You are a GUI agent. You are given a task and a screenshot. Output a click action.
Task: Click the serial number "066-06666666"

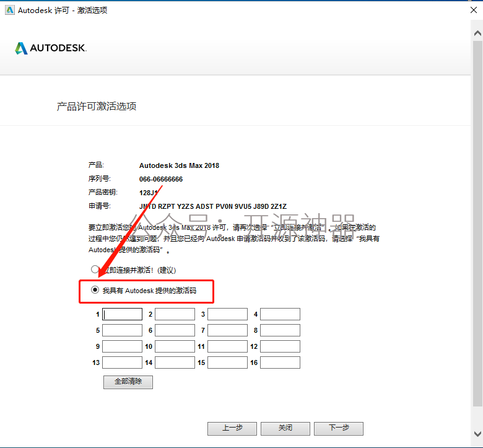(161, 179)
